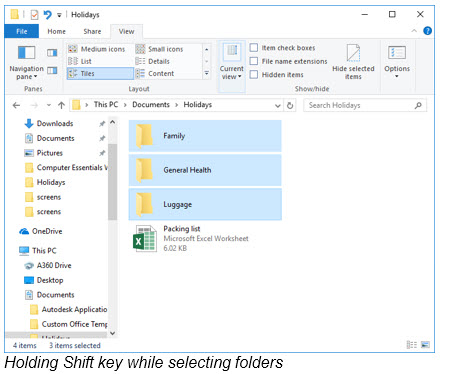This screenshot has height=374, width=458.
Task: Go back with the Back arrow
Action: 16,105
